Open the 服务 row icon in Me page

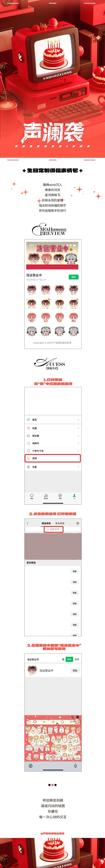[x=29, y=419]
